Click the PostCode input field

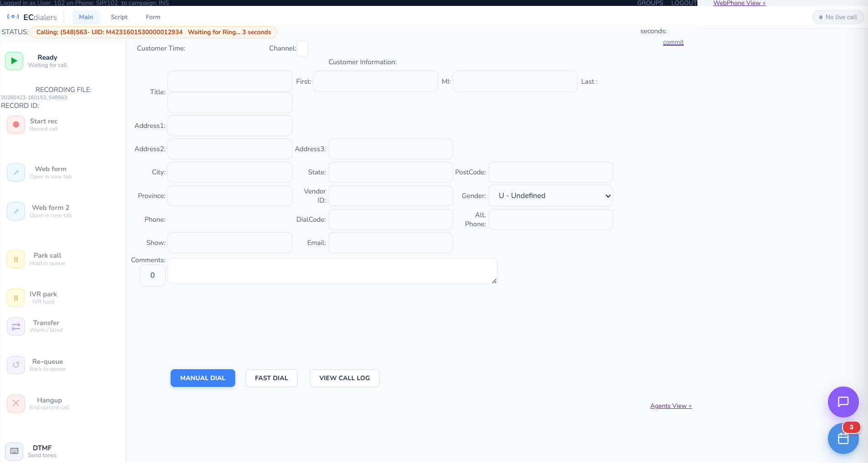point(550,172)
